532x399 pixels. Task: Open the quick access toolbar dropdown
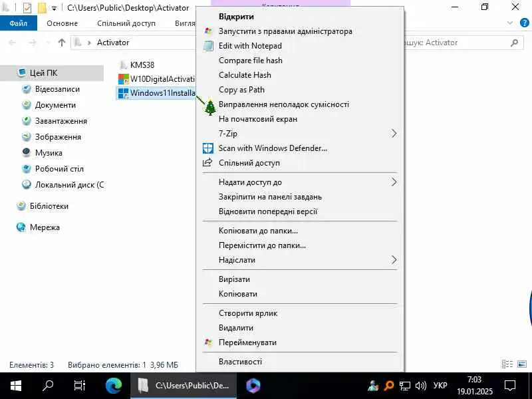click(54, 8)
